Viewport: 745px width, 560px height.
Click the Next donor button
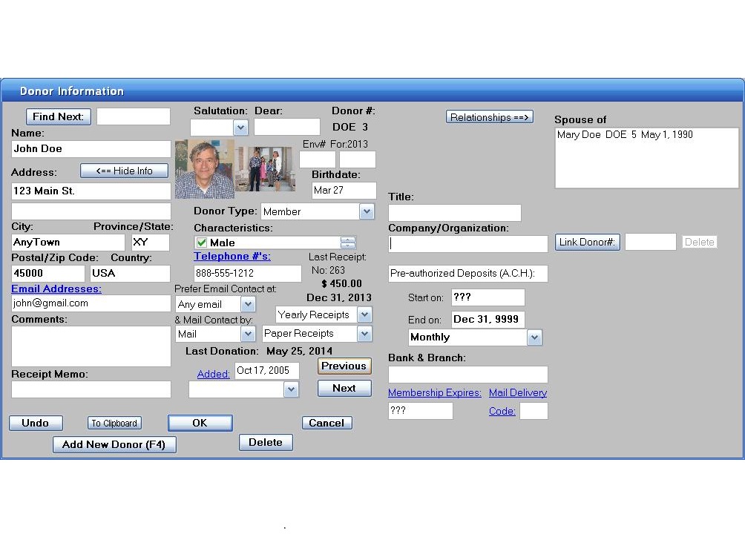coord(344,388)
